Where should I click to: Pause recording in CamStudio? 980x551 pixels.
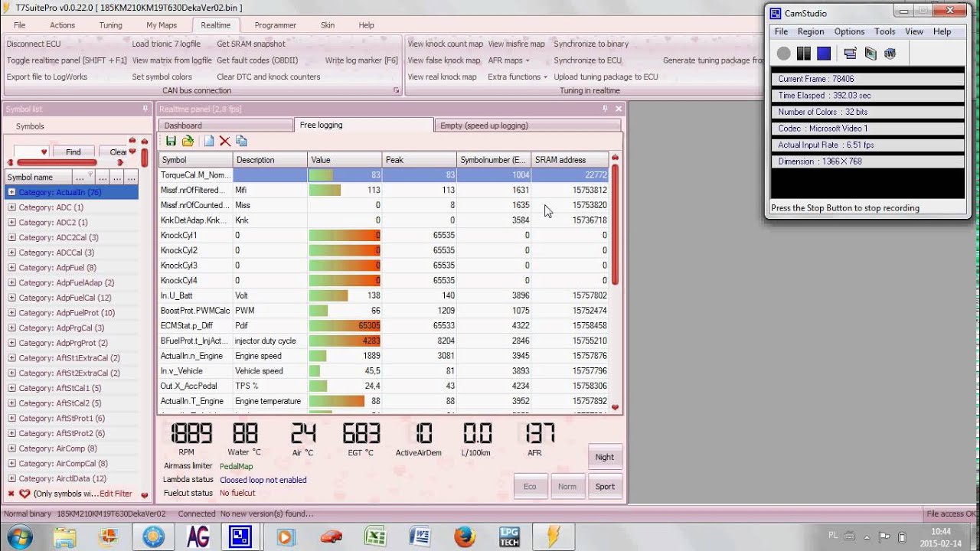(803, 54)
